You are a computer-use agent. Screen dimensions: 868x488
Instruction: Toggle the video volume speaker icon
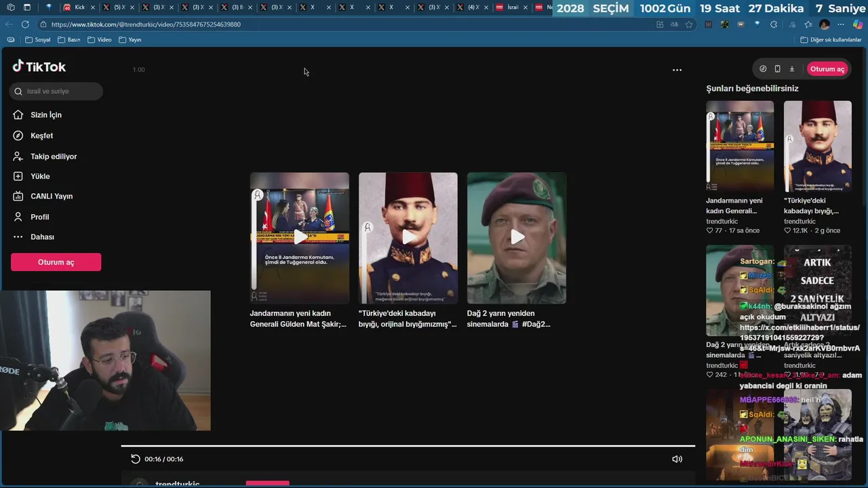click(x=677, y=459)
